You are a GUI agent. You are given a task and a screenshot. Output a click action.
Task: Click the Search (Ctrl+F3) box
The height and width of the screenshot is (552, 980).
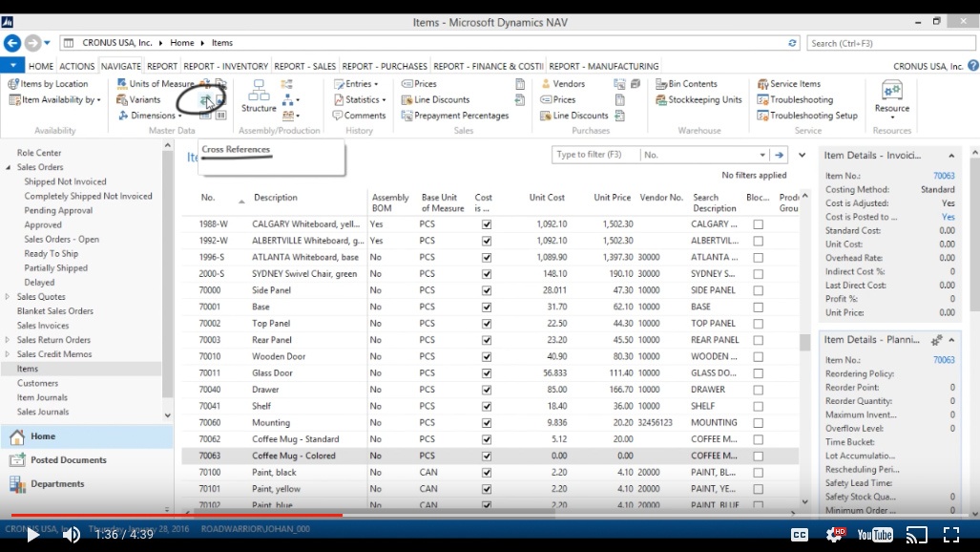[x=891, y=43]
